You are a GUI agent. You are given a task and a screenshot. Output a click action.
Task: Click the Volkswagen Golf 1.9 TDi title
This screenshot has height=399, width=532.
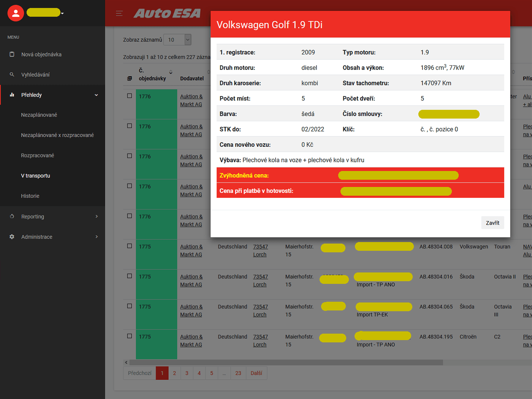tap(269, 25)
